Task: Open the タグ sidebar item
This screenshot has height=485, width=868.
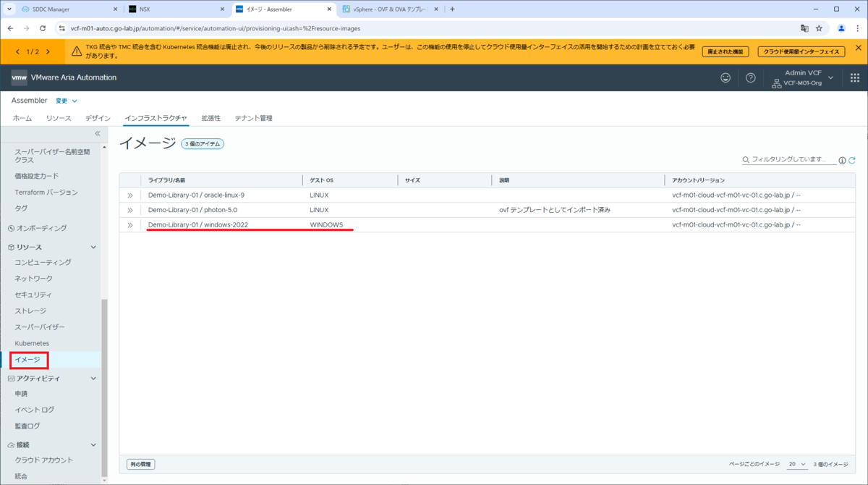Action: pyautogui.click(x=21, y=208)
